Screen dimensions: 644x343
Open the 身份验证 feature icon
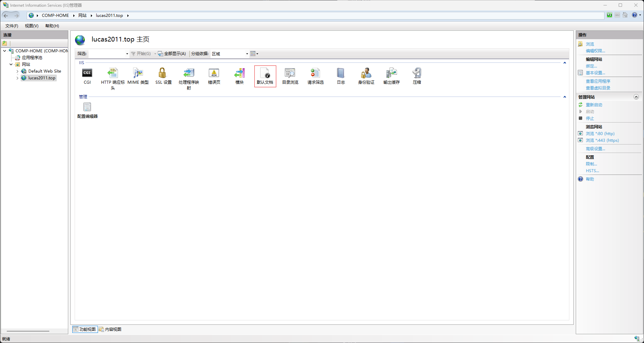pos(366,73)
